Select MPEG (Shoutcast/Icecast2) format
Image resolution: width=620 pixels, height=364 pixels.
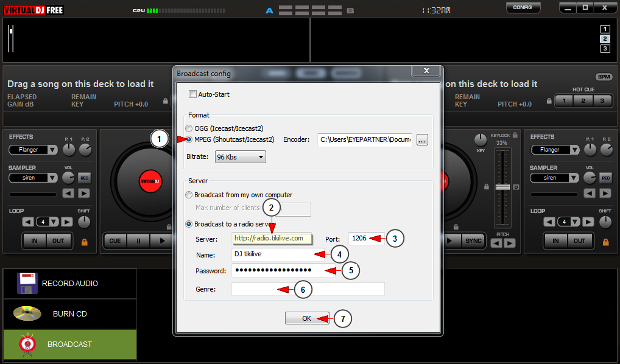[189, 139]
